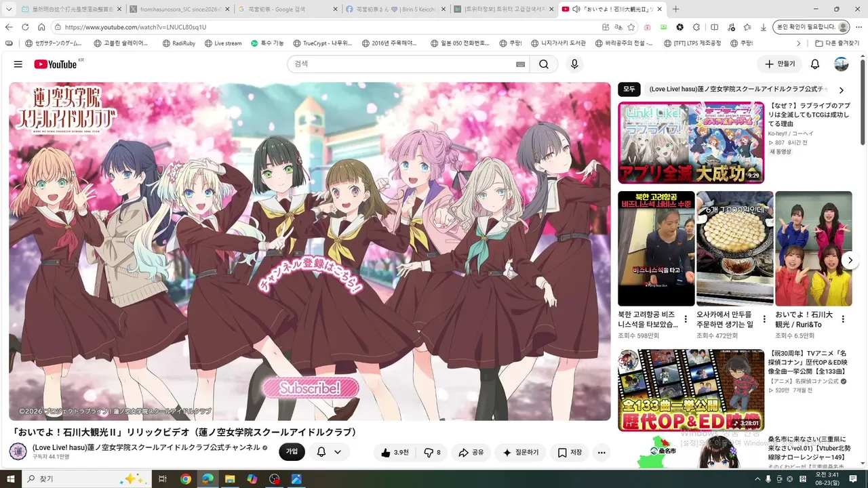Screen dimensions: 868x488
Task: Open Google Chrome from the taskbar
Action: tap(185, 479)
